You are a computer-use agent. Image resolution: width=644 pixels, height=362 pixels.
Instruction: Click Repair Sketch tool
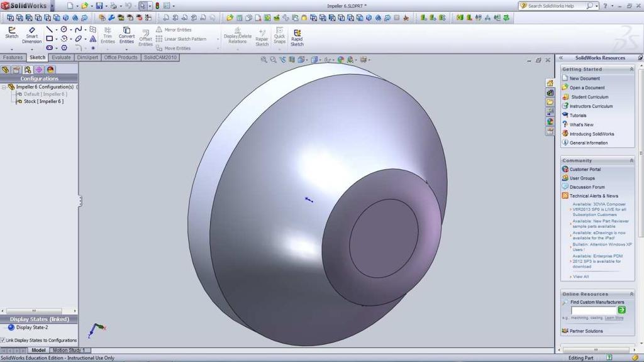262,38
